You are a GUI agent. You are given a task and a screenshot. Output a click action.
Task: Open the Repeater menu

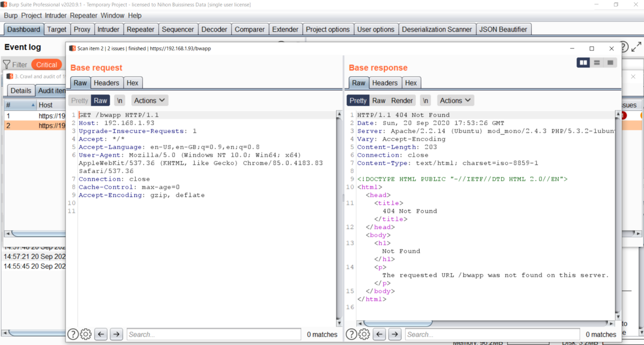pyautogui.click(x=84, y=16)
